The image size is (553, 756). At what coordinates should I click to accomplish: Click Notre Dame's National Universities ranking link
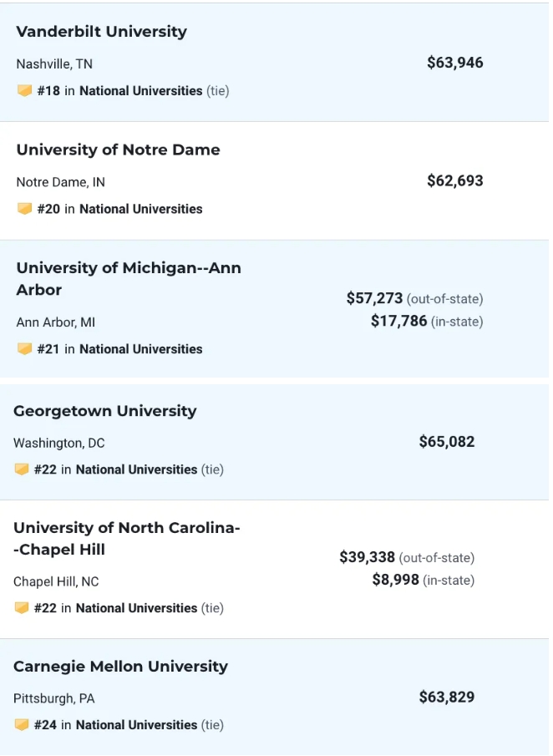[x=140, y=209]
